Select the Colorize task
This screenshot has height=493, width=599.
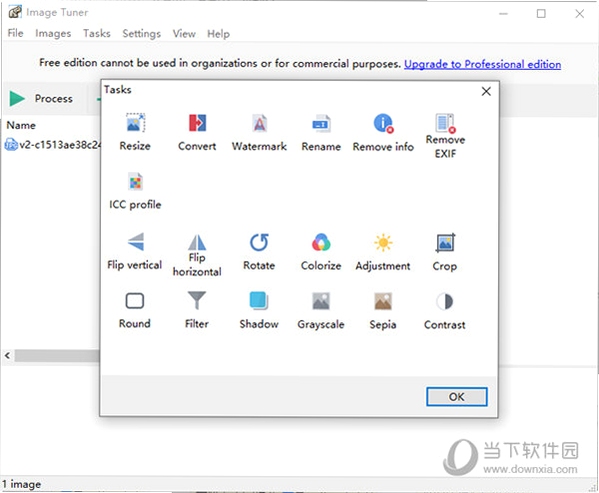321,252
